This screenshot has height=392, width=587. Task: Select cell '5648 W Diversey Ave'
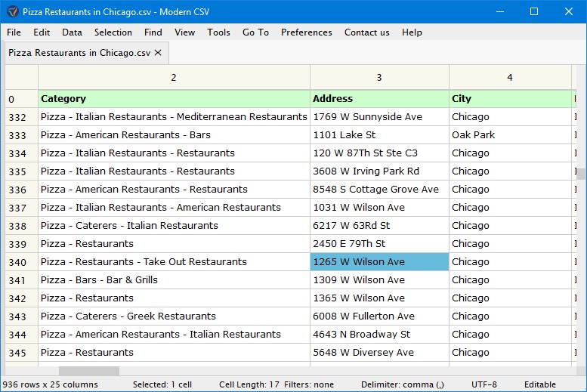point(379,353)
